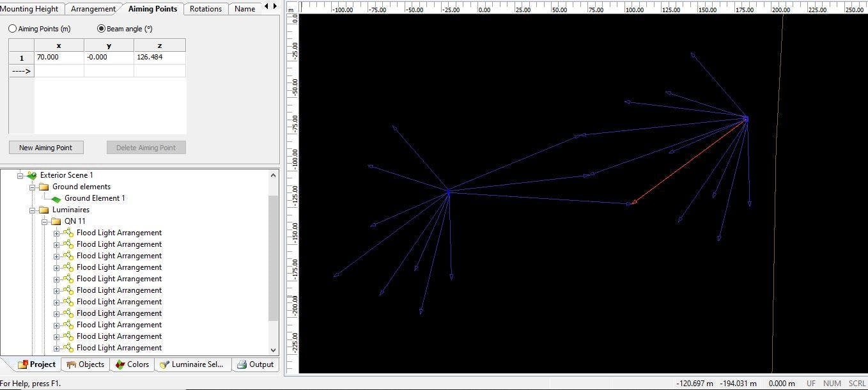The width and height of the screenshot is (868, 390).
Task: Click the New Aiming Point button
Action: tap(45, 148)
